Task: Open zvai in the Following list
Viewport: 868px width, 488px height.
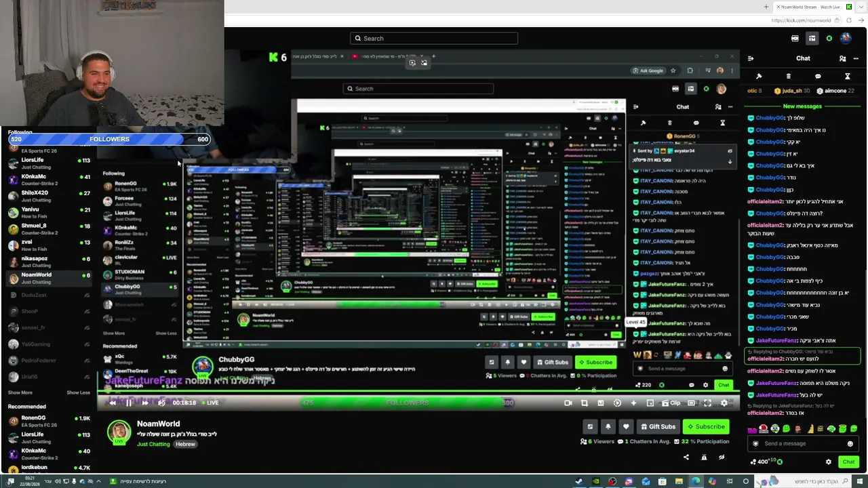Action: [x=49, y=245]
